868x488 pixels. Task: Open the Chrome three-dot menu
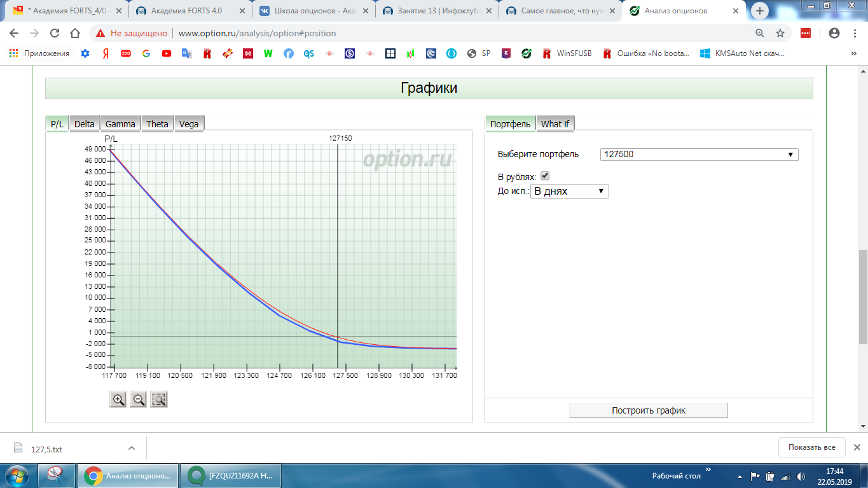click(x=854, y=33)
